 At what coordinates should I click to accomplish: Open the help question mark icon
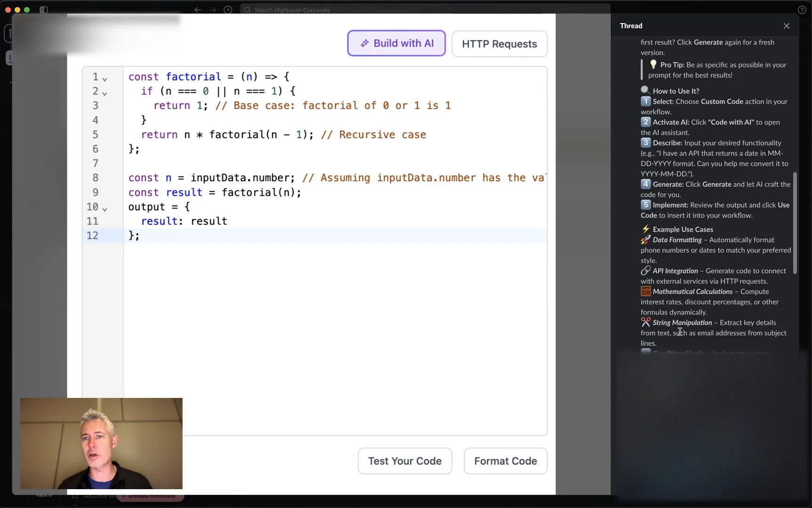[x=802, y=10]
